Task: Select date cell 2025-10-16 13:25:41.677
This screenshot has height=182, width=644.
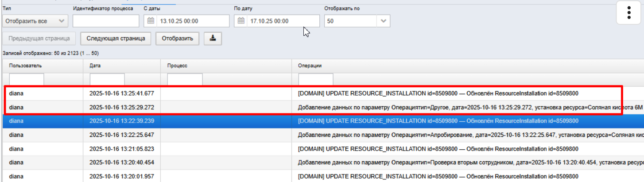Action: [x=122, y=93]
